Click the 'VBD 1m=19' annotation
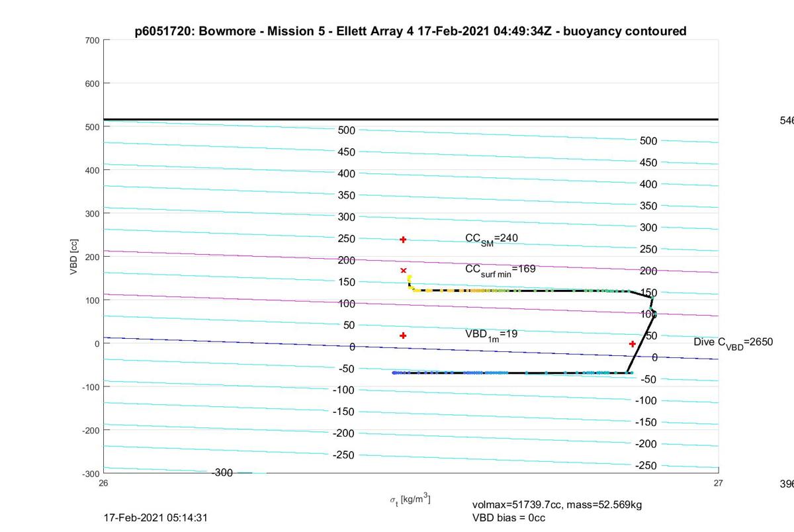 click(x=492, y=335)
